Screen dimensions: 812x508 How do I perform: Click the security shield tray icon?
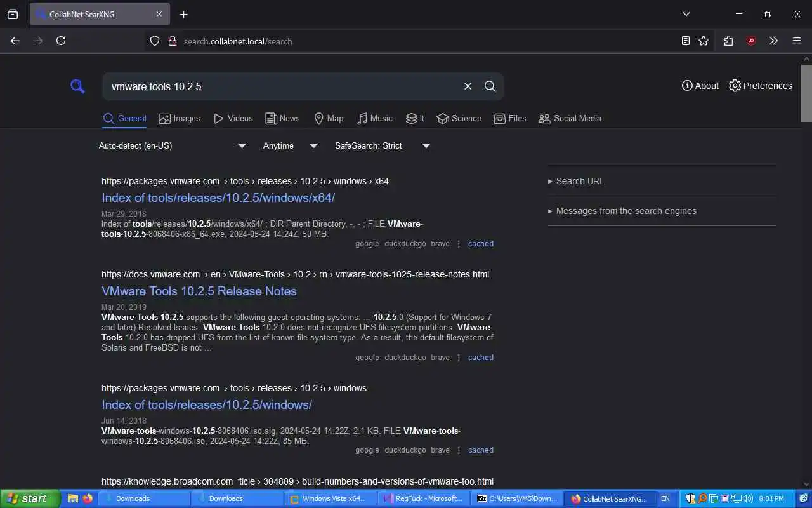(x=691, y=498)
